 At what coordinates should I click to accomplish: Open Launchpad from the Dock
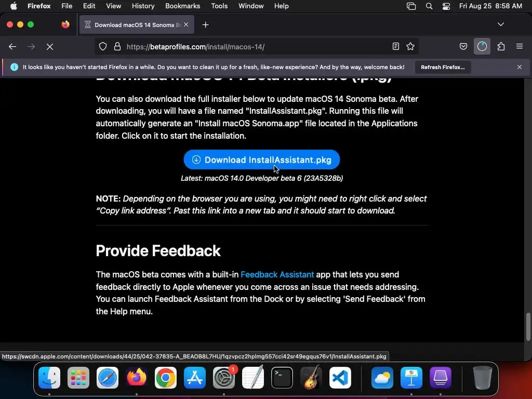78,378
